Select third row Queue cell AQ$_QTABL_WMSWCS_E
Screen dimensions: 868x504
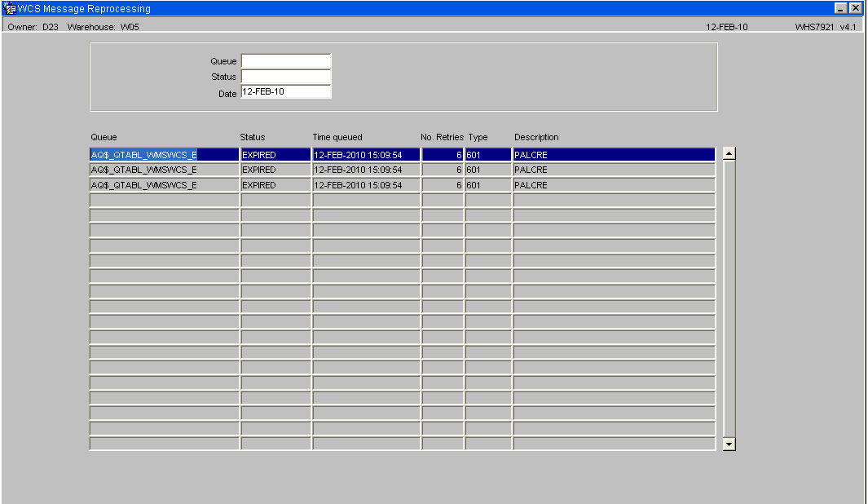click(165, 185)
